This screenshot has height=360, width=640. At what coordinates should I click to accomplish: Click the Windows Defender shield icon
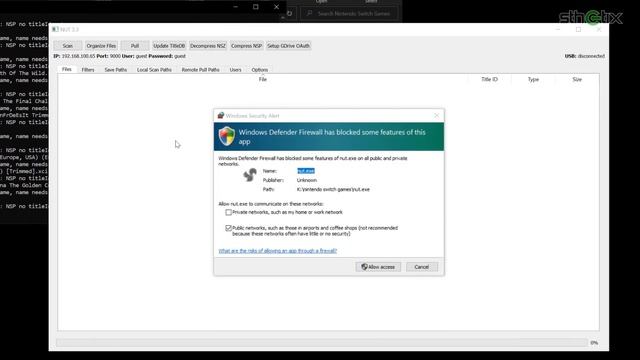227,136
